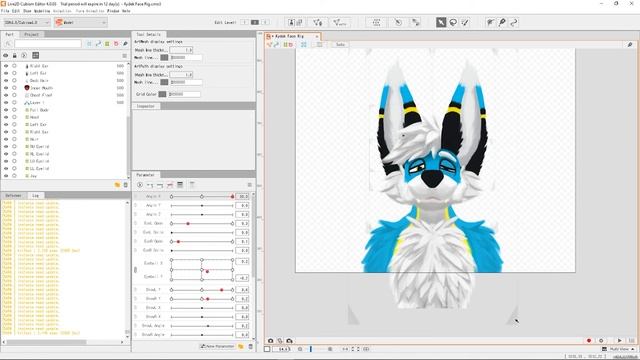
Task: Click the Parameter panel delete trash icon
Action: pyautogui.click(x=251, y=347)
